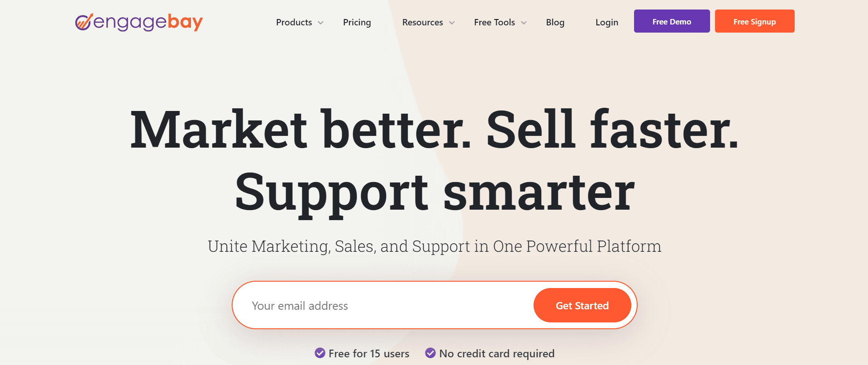
Task: Expand the chevron next to Products
Action: pos(321,23)
